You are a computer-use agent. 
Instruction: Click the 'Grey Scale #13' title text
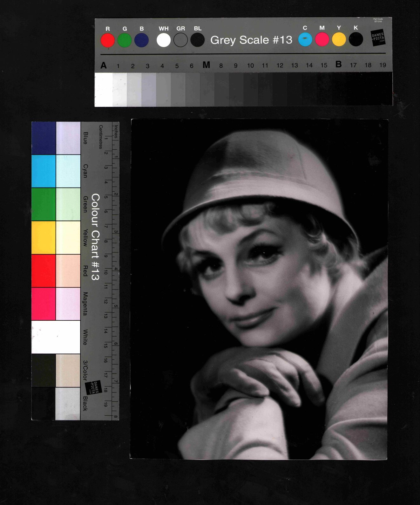click(x=251, y=40)
